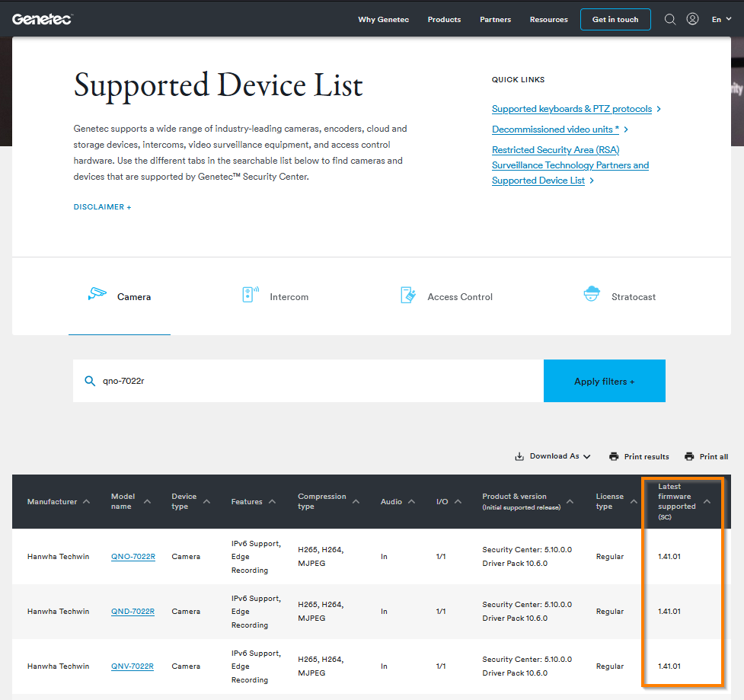Click the Manufacturer column header
744x700 pixels.
point(52,502)
